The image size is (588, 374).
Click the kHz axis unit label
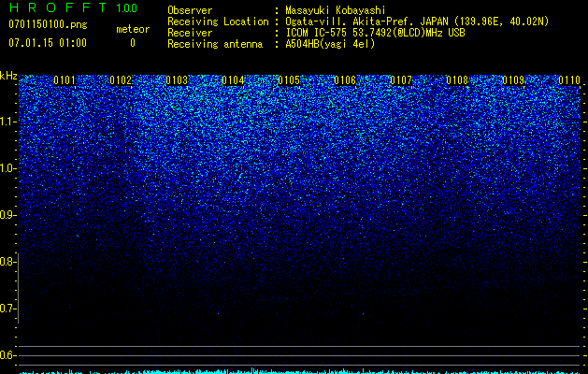point(8,76)
